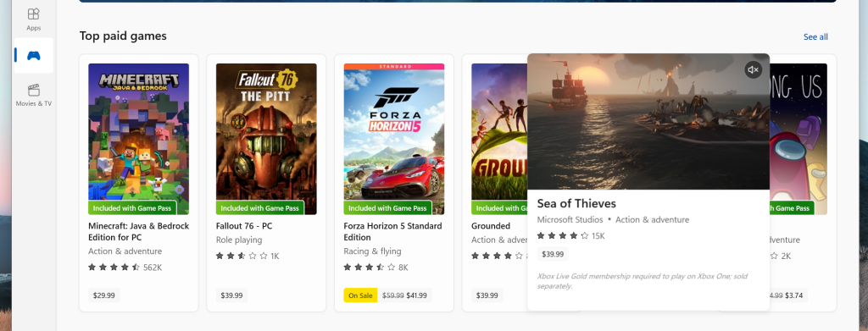Click the Sea of Thieves trailer video
Screen dimensions: 868x331
click(648, 122)
